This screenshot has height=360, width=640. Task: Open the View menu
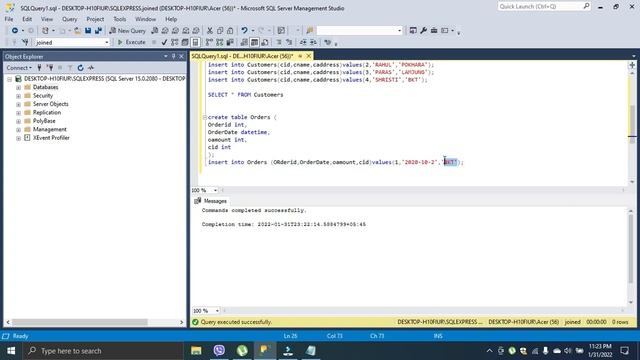coord(47,19)
